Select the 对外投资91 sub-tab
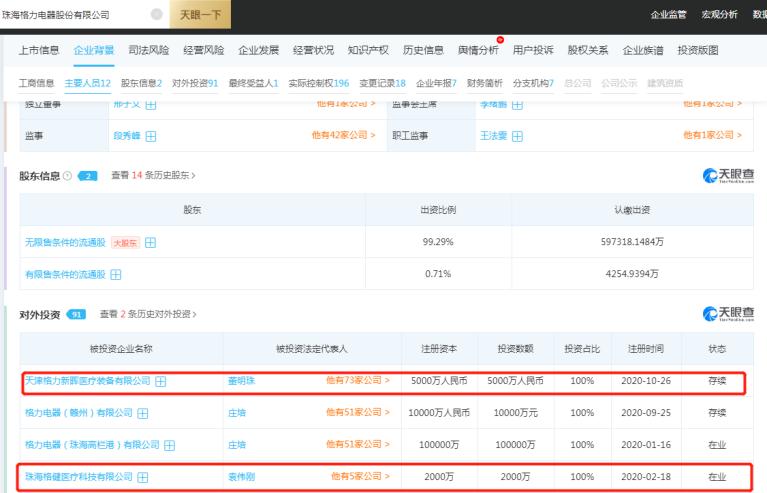Image resolution: width=767 pixels, height=493 pixels. coord(195,83)
